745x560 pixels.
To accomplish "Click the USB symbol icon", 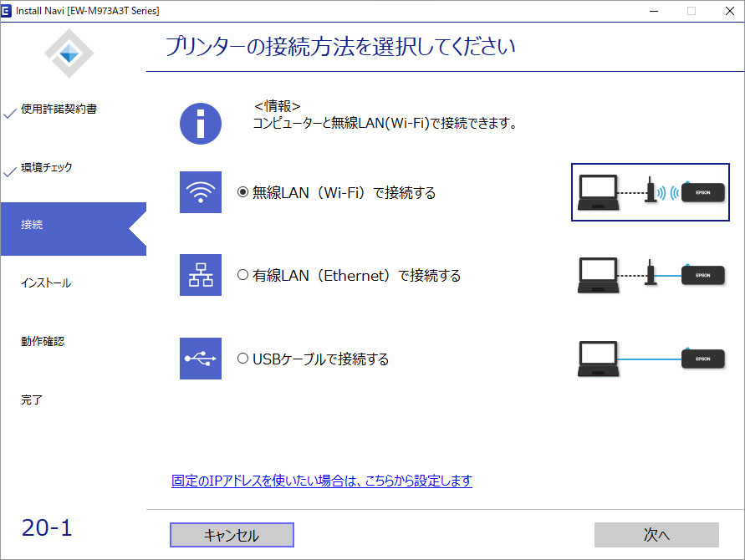I will click(x=201, y=359).
